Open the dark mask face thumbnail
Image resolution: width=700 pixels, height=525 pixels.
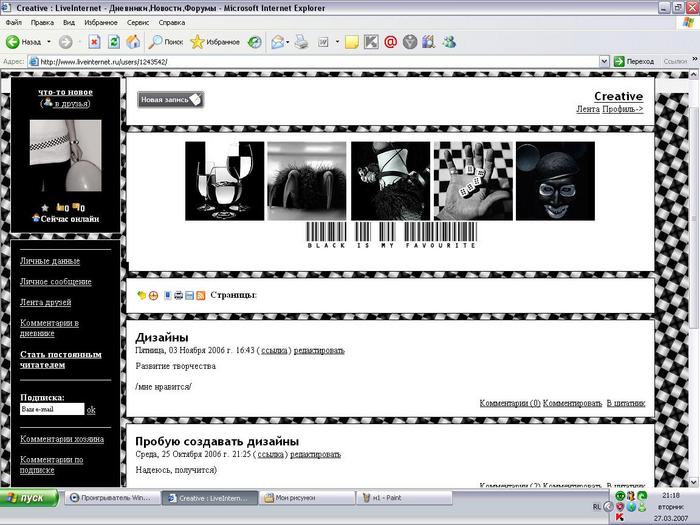(x=555, y=181)
